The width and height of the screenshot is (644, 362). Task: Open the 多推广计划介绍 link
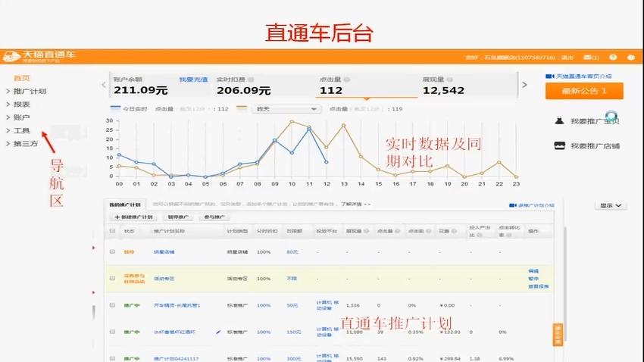(x=536, y=205)
